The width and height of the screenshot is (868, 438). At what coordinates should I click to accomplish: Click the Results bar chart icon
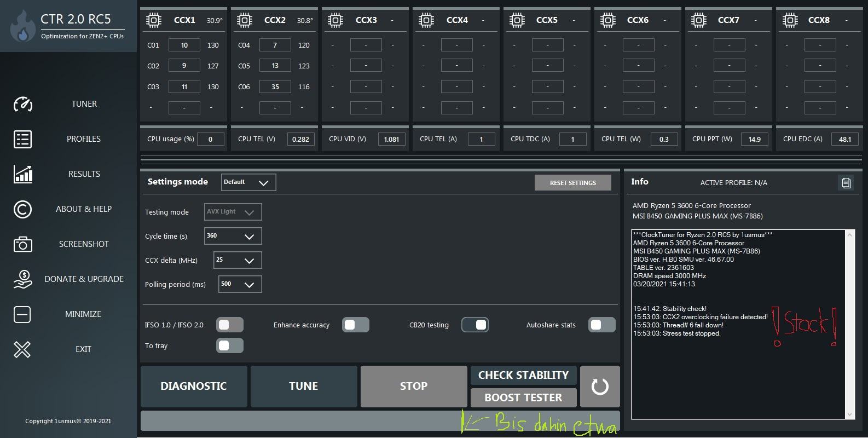(x=22, y=174)
